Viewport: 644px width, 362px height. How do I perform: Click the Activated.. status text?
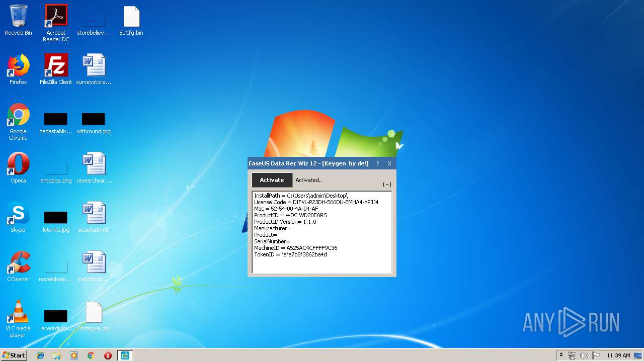(309, 180)
